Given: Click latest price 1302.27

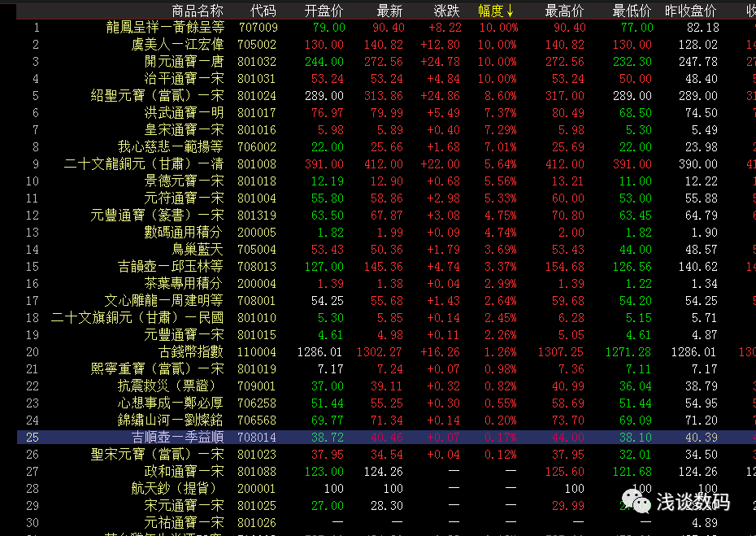Looking at the screenshot, I should coord(379,351).
